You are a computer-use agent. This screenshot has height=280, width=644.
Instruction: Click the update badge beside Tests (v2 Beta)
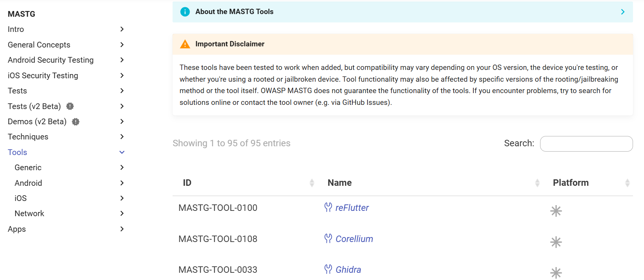click(x=70, y=106)
